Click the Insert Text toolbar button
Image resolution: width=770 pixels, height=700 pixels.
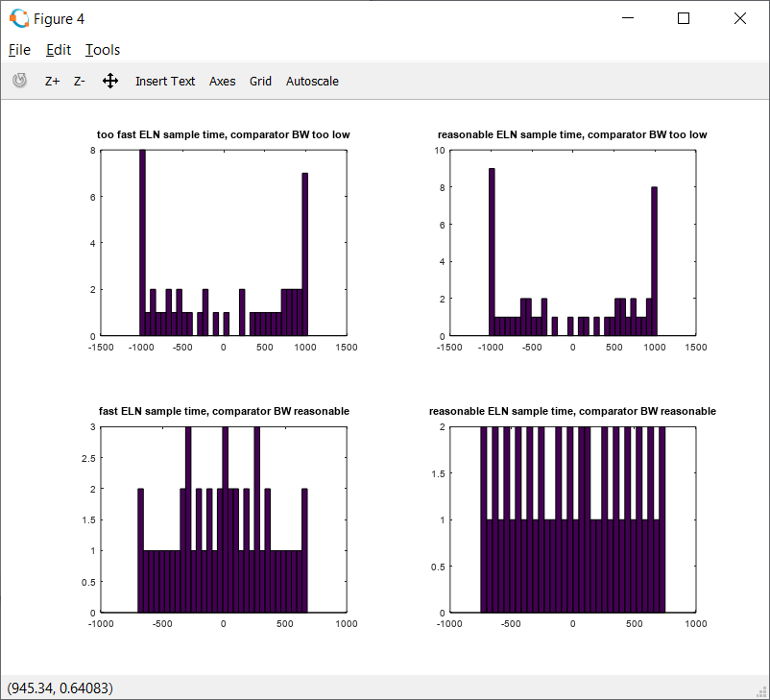point(165,82)
